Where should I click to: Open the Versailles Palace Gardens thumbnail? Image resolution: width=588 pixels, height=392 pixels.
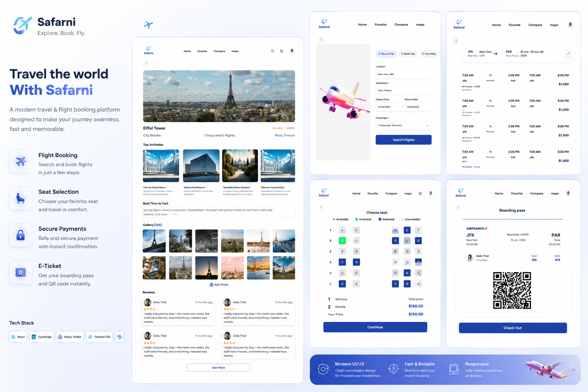point(240,166)
